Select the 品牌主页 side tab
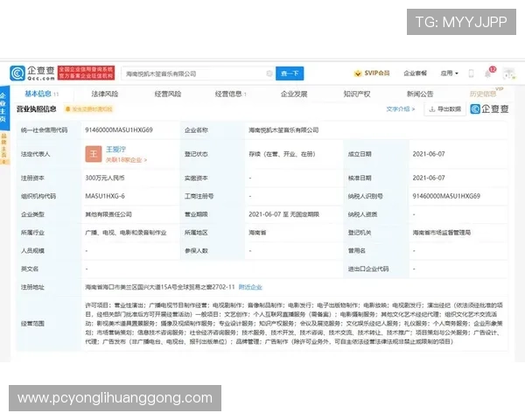The image size is (525, 420). click(x=4, y=148)
